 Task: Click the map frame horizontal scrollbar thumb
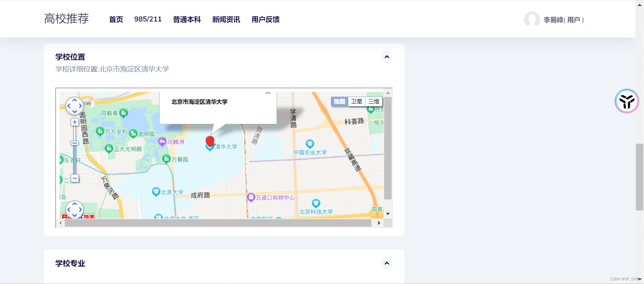(218, 223)
